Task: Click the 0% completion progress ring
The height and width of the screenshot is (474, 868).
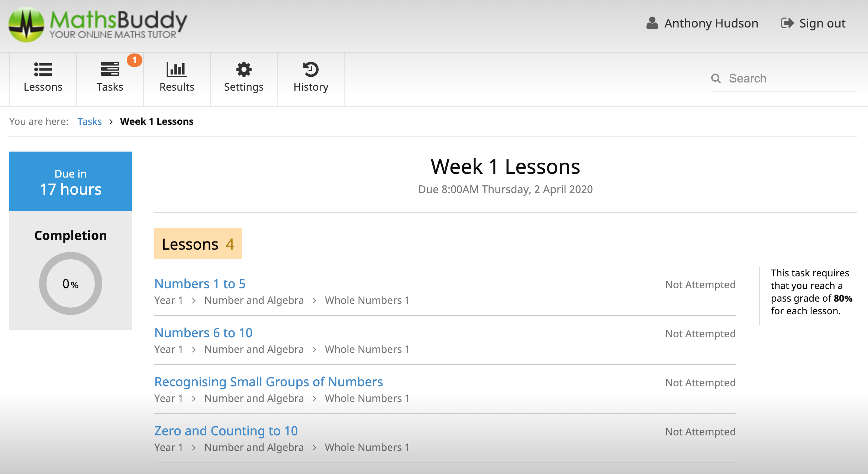Action: point(71,283)
